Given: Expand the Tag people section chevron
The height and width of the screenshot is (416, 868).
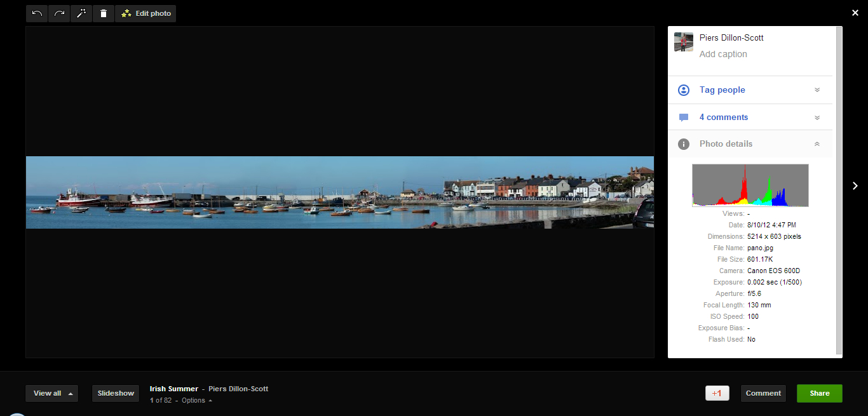Looking at the screenshot, I should tap(817, 90).
